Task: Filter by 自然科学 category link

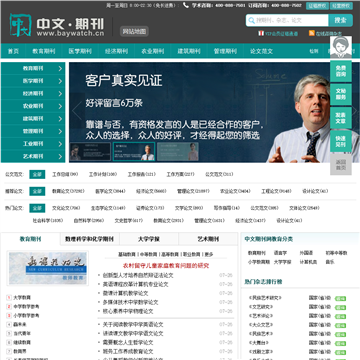Action: tap(89, 221)
